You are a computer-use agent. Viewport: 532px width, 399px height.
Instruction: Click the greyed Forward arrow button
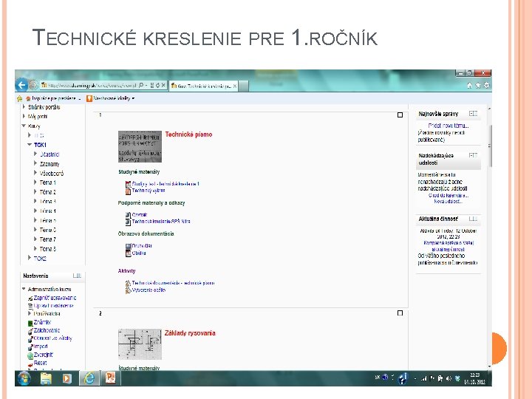coord(33,85)
